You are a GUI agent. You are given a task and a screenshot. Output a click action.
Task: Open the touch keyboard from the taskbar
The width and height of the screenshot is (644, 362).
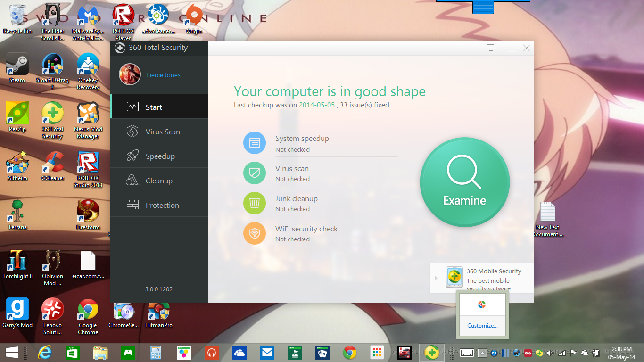[x=467, y=352]
